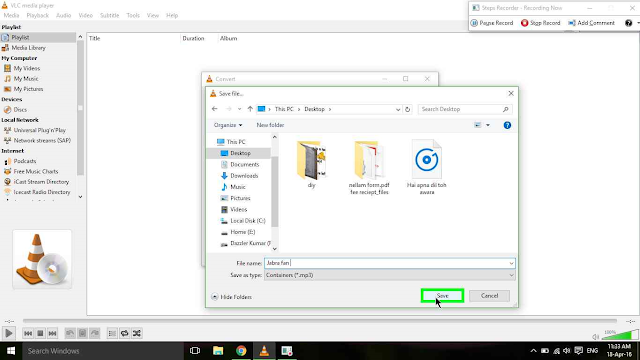Select Downloads in navigation pane
The image size is (640, 360).
pos(240,176)
